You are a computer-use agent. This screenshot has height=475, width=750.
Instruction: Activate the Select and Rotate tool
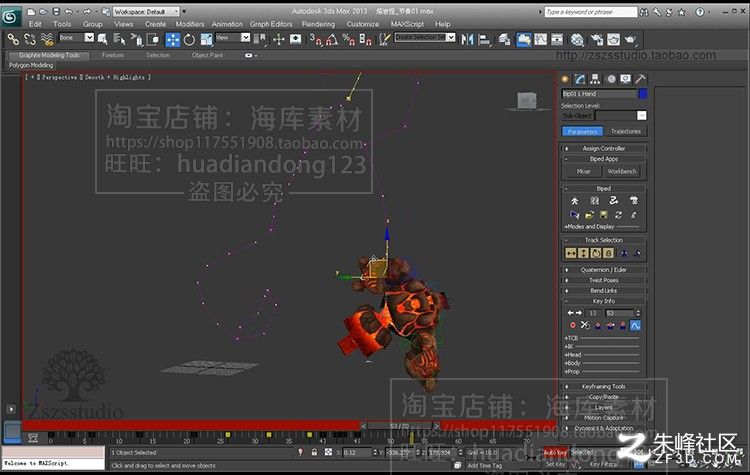tap(189, 39)
